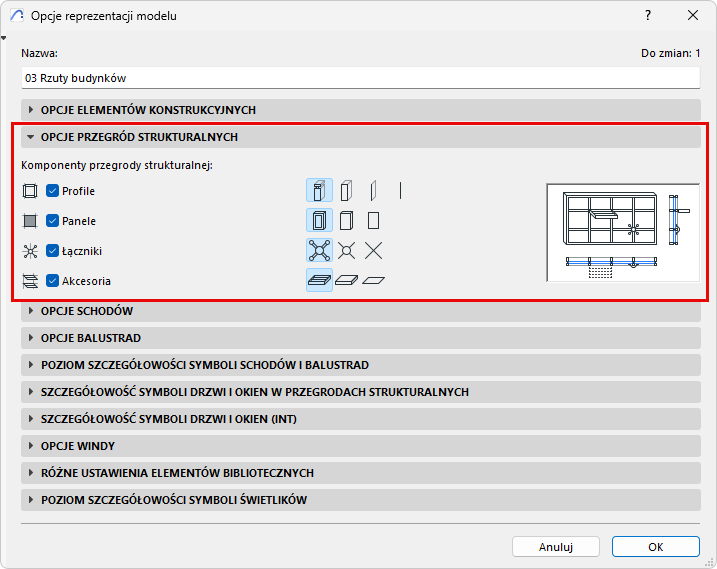
Task: Select full-detail Akcesoria display icon
Action: 319,280
